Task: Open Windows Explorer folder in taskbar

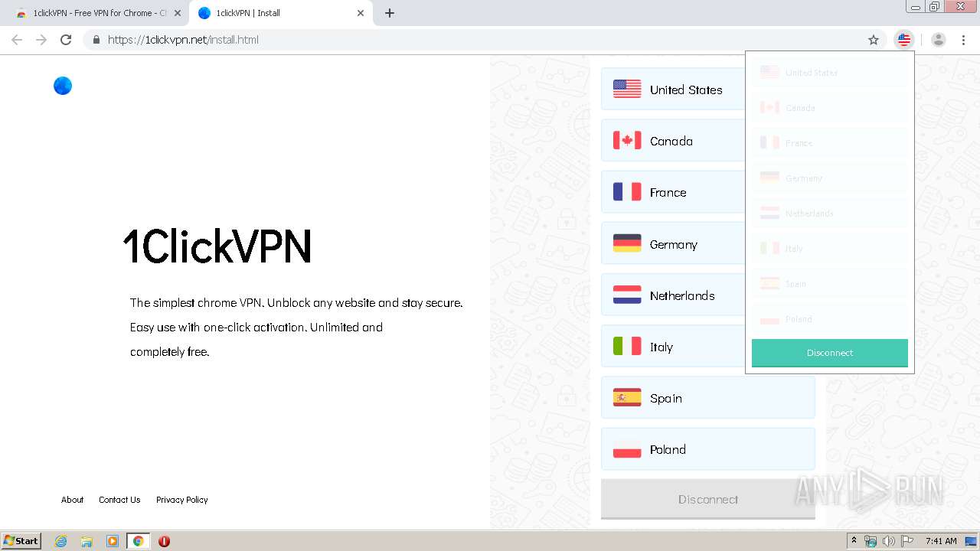Action: [x=87, y=541]
